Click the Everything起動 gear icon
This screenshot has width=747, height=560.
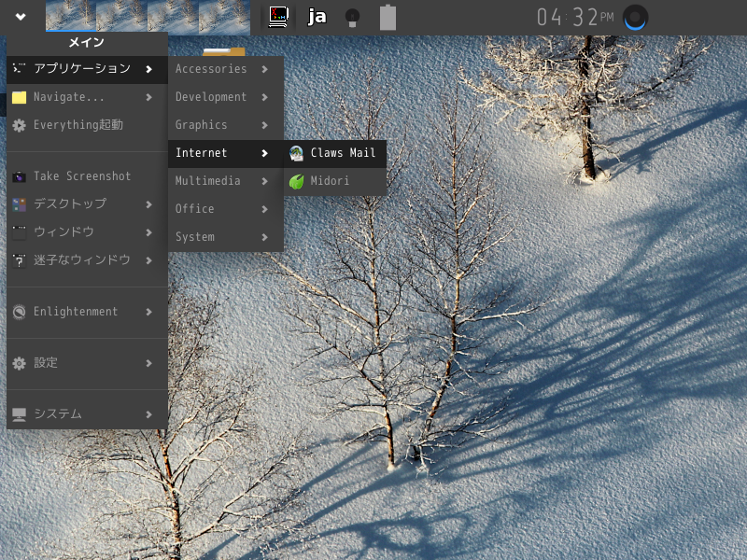click(x=19, y=125)
